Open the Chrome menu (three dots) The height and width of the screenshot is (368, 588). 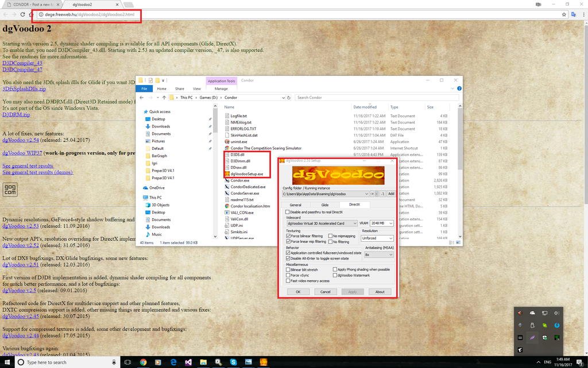click(x=583, y=14)
